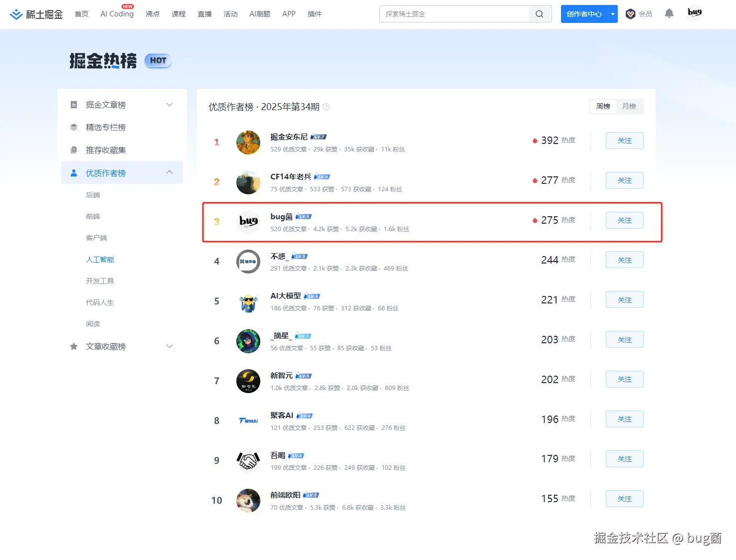The image size is (736, 560).
Task: Click the HOT badge beside 掘金热榜
Action: click(x=158, y=61)
